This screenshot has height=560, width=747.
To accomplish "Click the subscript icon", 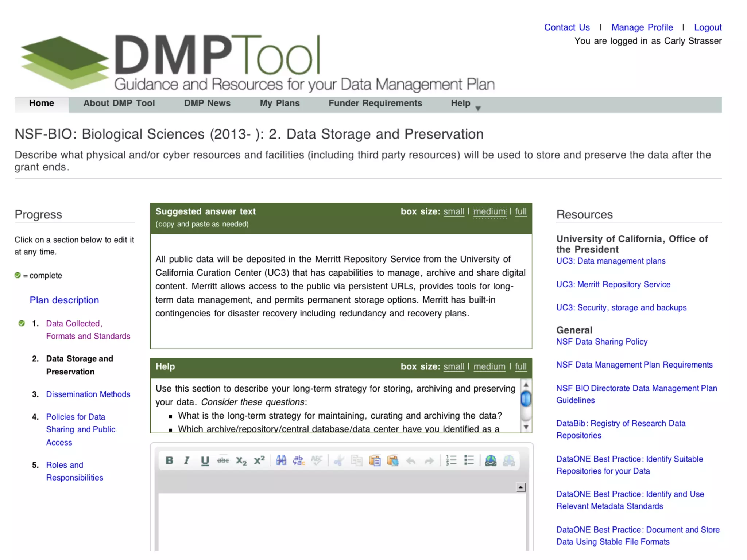I will [241, 461].
